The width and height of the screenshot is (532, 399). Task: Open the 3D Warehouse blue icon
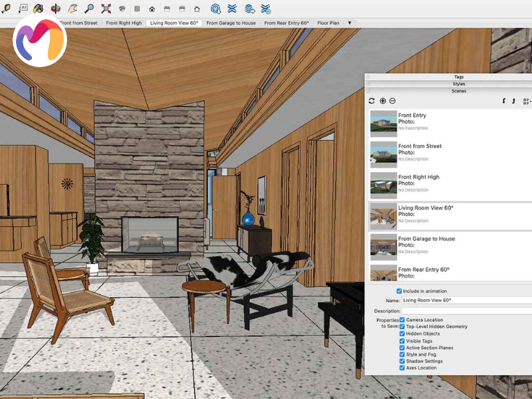click(215, 9)
